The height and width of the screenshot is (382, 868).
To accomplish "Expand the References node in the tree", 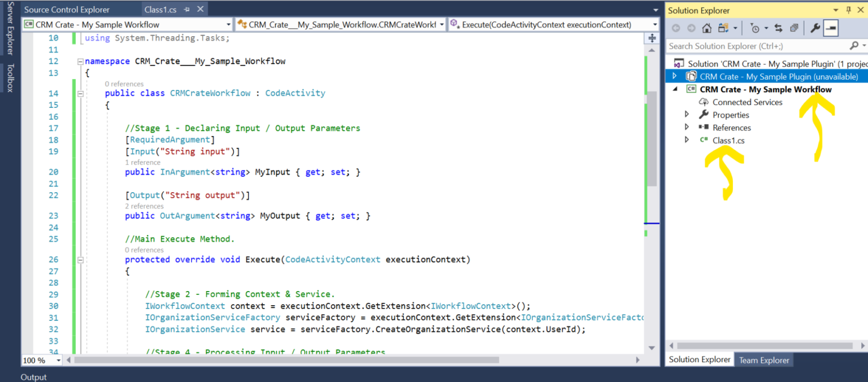I will (x=687, y=127).
